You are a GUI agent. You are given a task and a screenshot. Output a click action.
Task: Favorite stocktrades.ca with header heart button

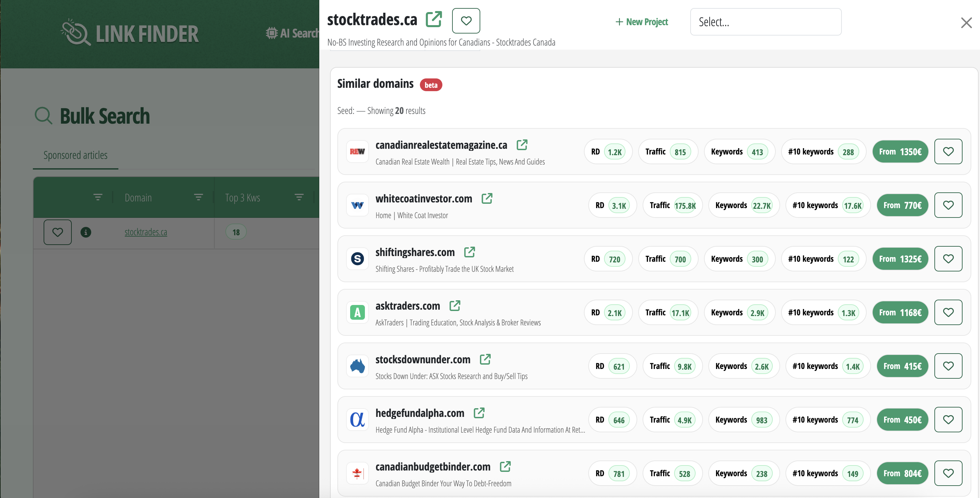[466, 20]
